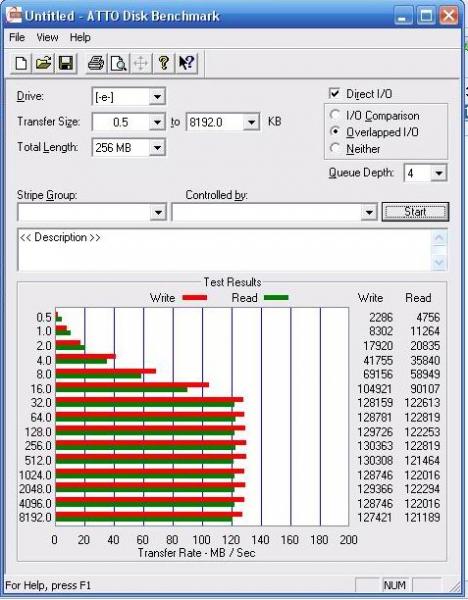Open the Total Length 256 MB dropdown
The height and width of the screenshot is (600, 468).
tap(157, 148)
